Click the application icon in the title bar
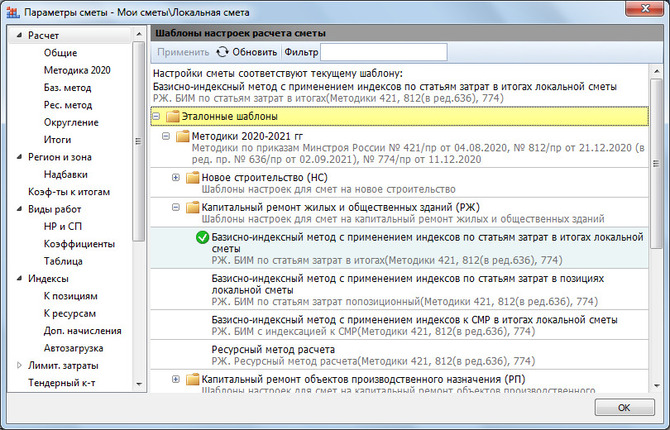This screenshot has height=430, width=670. [x=13, y=12]
